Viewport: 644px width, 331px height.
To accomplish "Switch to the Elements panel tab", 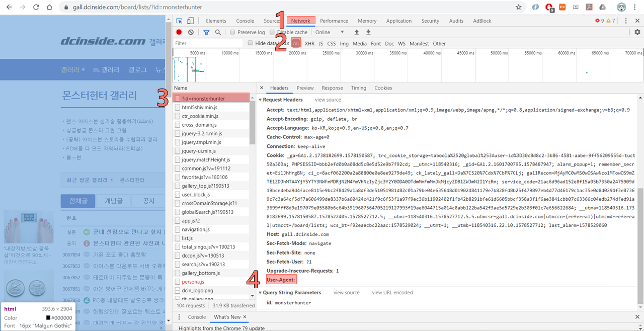I will (216, 21).
